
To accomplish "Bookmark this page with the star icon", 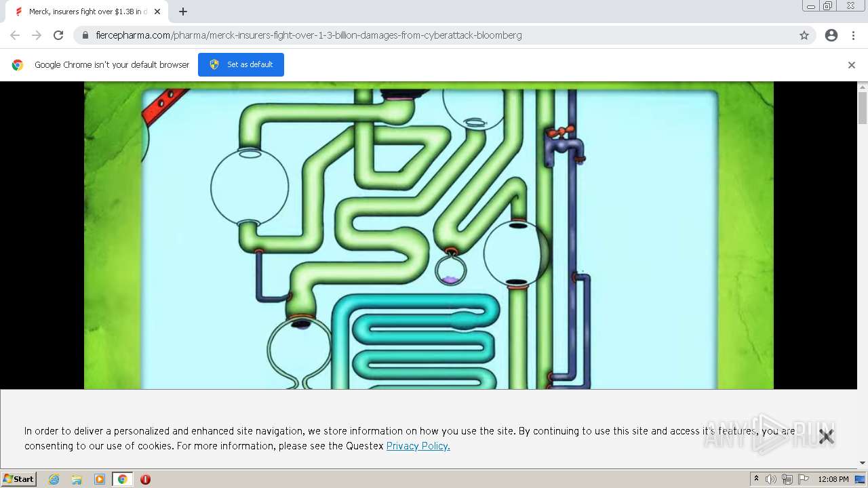I will [x=804, y=35].
